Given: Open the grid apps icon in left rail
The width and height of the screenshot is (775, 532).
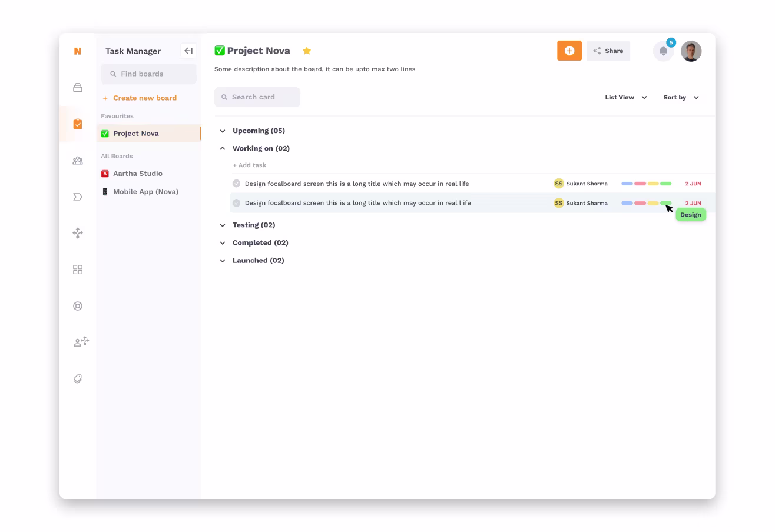Looking at the screenshot, I should 78,270.
